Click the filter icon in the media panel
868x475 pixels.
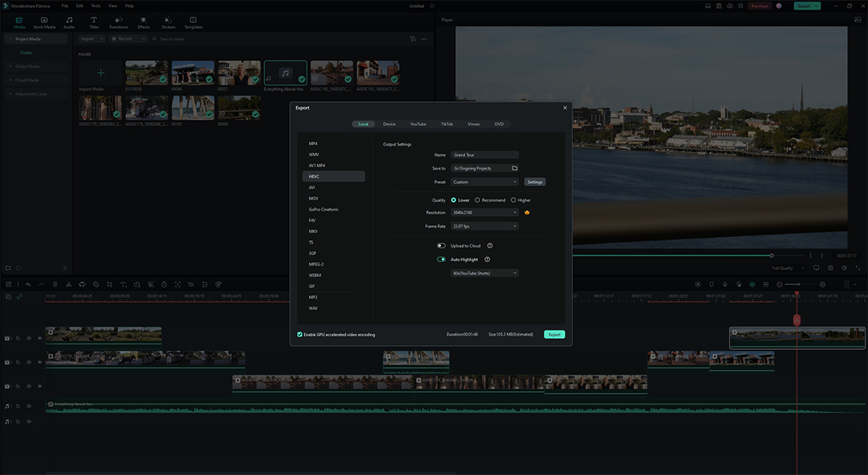[412, 39]
